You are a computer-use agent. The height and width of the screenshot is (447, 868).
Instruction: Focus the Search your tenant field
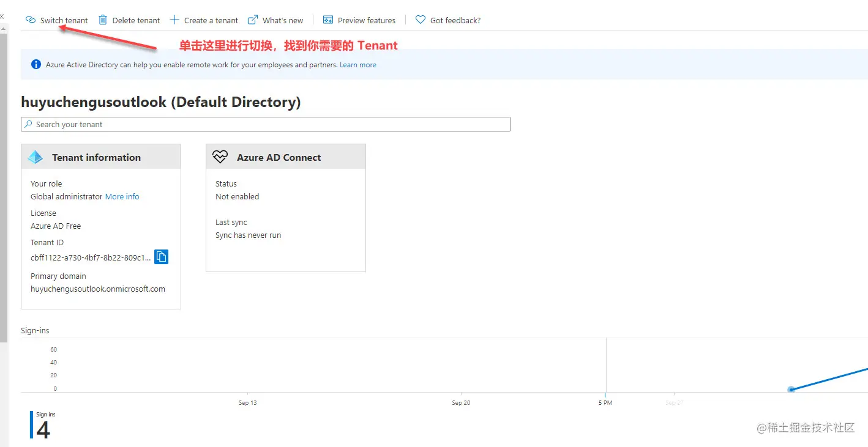(x=265, y=124)
